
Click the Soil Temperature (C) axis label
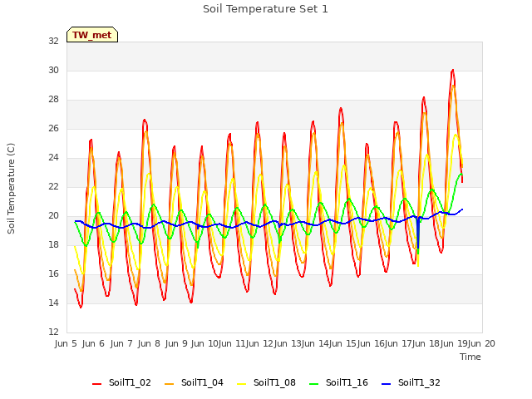[x=11, y=189]
